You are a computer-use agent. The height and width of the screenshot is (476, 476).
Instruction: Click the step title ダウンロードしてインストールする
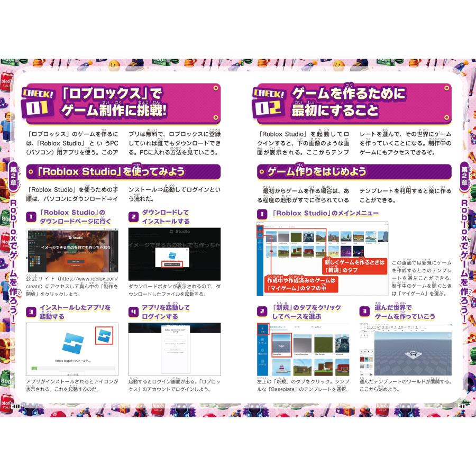coord(166,217)
